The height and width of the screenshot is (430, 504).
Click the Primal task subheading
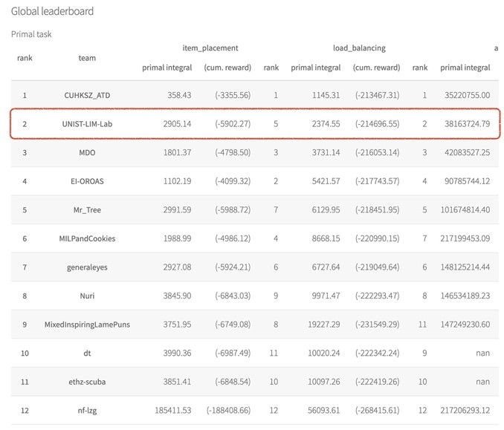click(x=31, y=34)
